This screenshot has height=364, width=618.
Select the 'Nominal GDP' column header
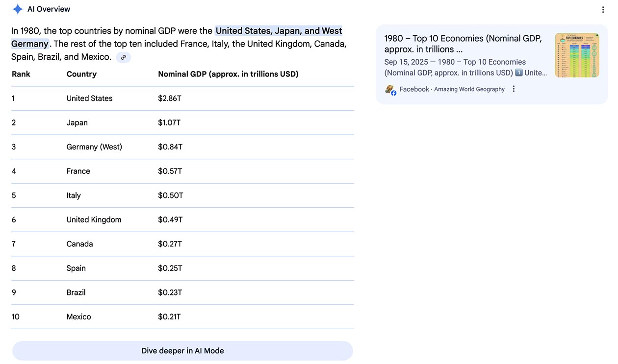(228, 74)
